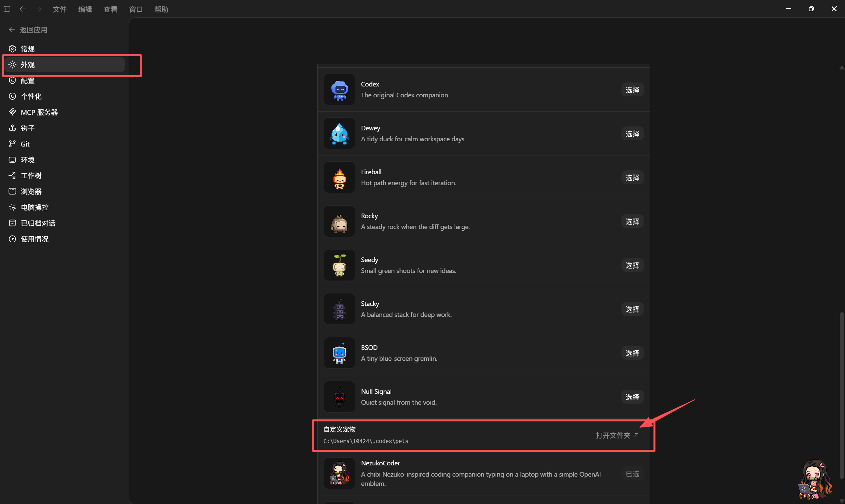
Task: Select the Fireball pet via 选择
Action: [x=632, y=177]
